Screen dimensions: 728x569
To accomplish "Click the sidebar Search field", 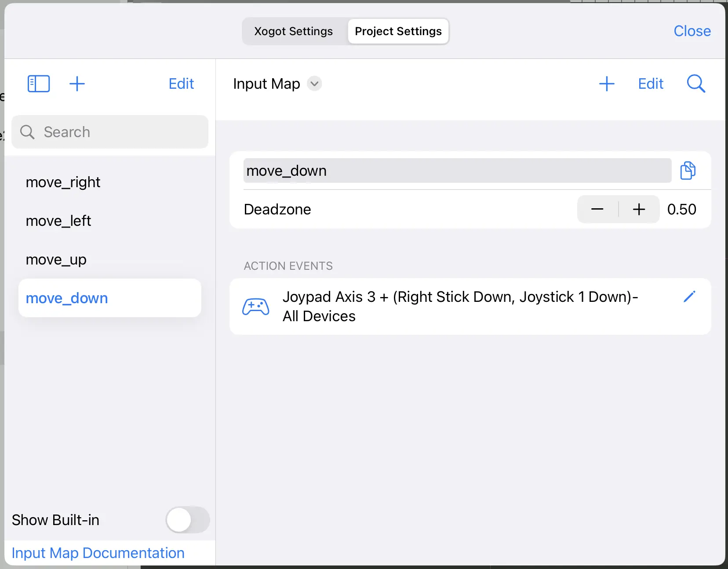I will [110, 132].
